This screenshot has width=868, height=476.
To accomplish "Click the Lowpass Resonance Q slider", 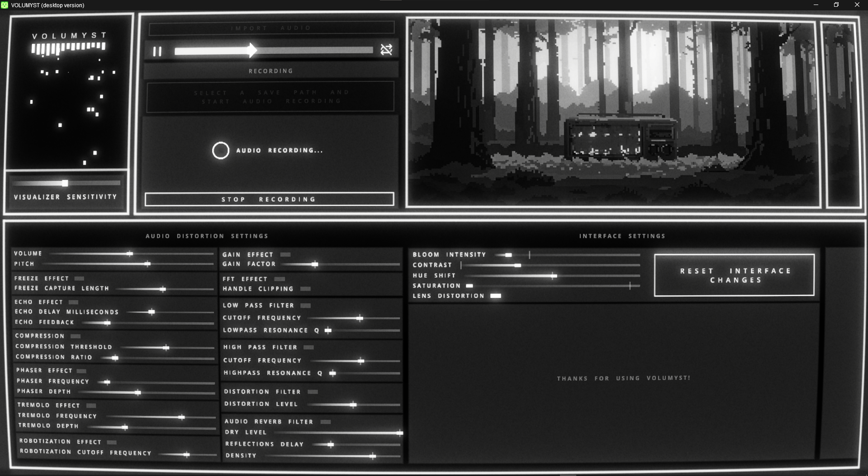I will (x=362, y=330).
